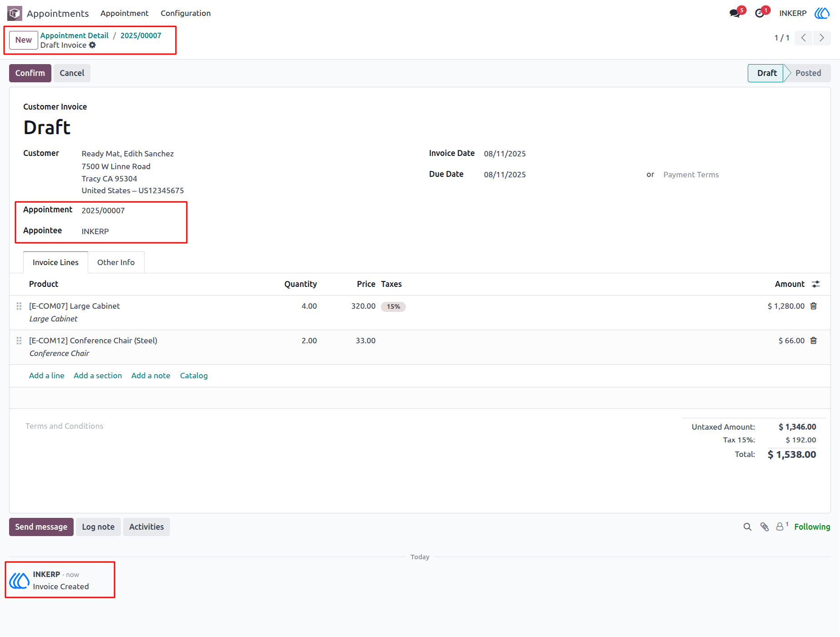Select the Draft status stage
This screenshot has width=840, height=637.
[767, 73]
